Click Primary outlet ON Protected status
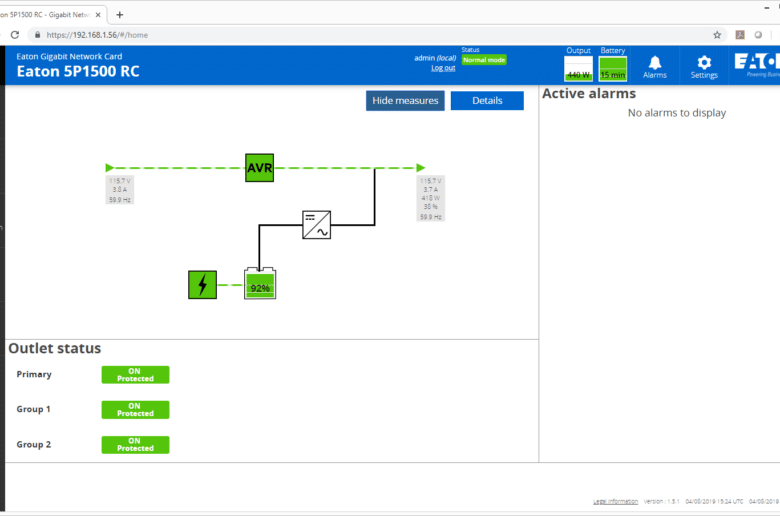 point(135,375)
